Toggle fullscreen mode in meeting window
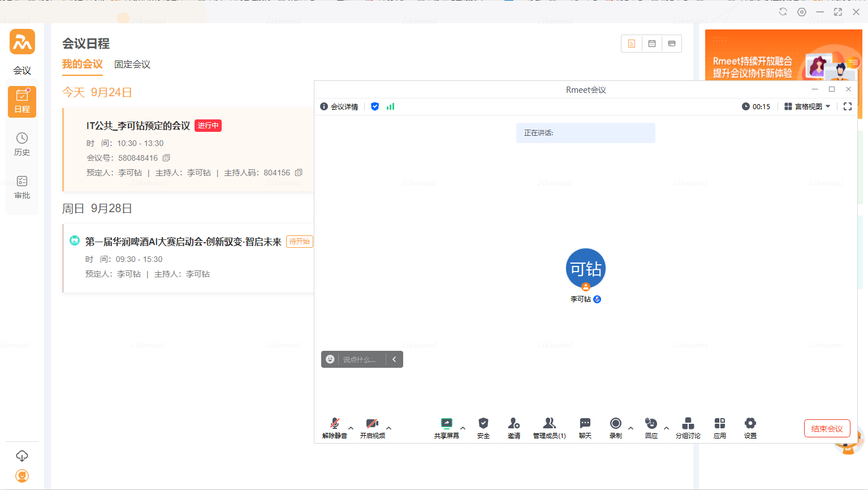This screenshot has width=868, height=490. point(847,106)
